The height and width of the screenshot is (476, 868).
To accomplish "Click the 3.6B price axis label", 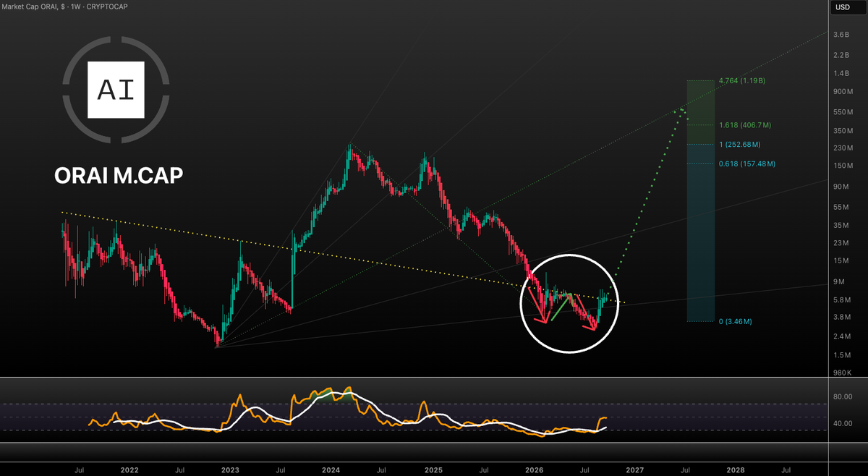I will coord(841,35).
